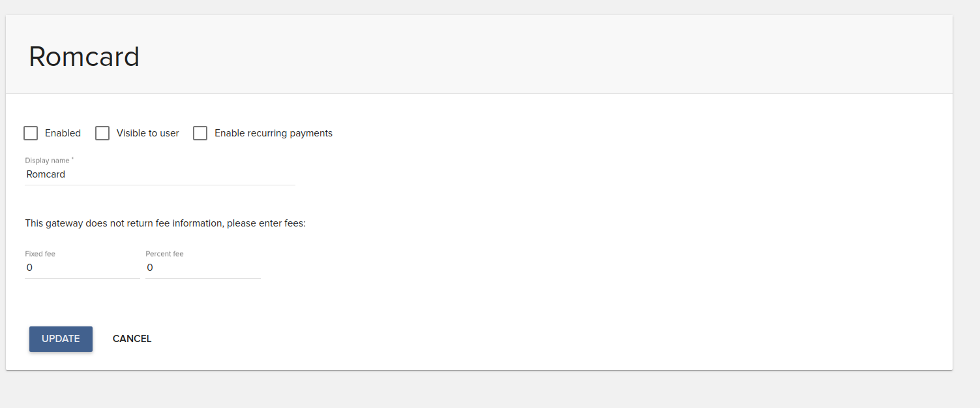Viewport: 980px width, 408px height.
Task: Focus the Fixed fee input field
Action: (x=82, y=268)
